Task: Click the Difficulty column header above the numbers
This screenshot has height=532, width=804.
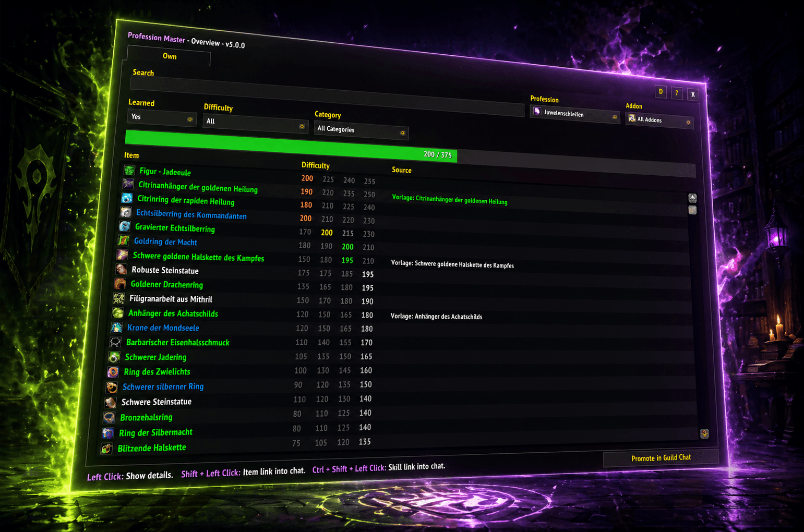Action: pyautogui.click(x=316, y=165)
